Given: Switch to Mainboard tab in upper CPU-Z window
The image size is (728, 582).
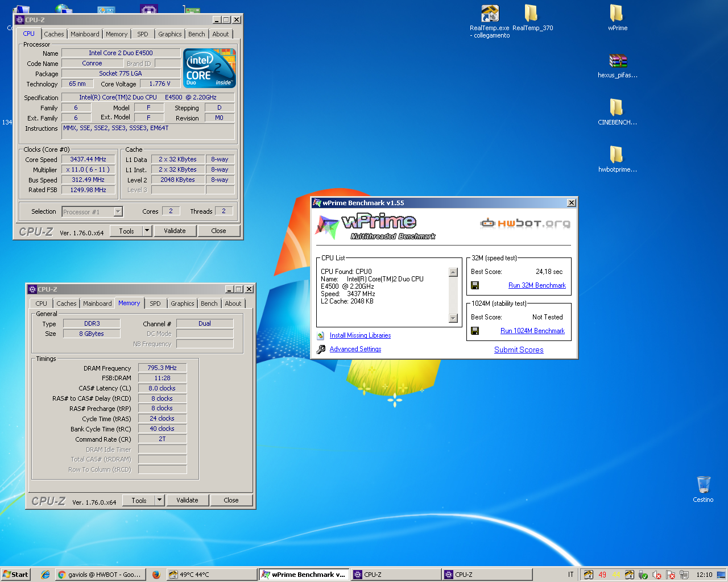Looking at the screenshot, I should tap(85, 34).
